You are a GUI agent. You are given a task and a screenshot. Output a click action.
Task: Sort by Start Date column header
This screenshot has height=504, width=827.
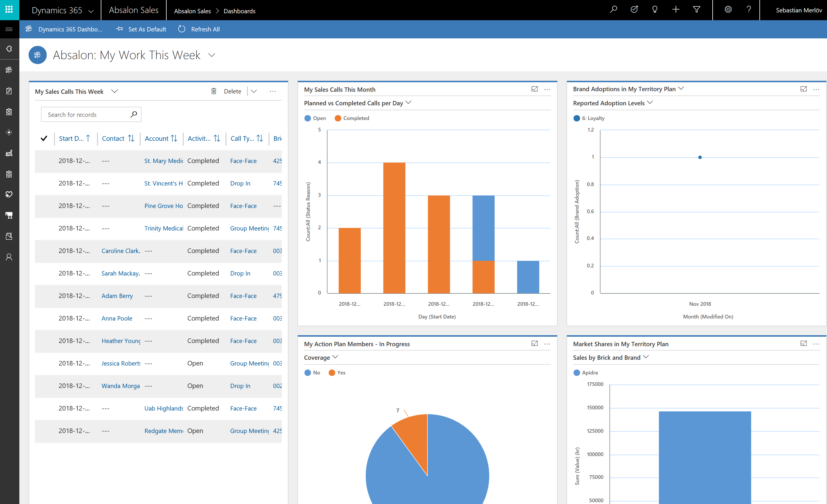point(74,138)
